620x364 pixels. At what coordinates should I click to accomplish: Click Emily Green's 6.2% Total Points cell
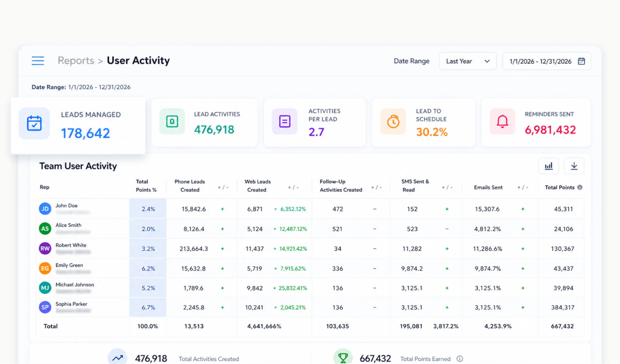pyautogui.click(x=148, y=269)
